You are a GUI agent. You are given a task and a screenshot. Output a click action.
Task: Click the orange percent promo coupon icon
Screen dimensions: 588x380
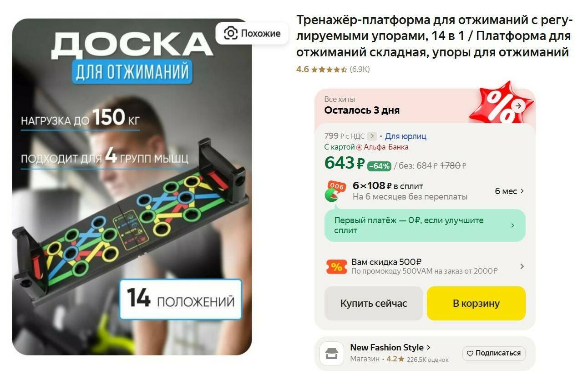[x=336, y=267]
